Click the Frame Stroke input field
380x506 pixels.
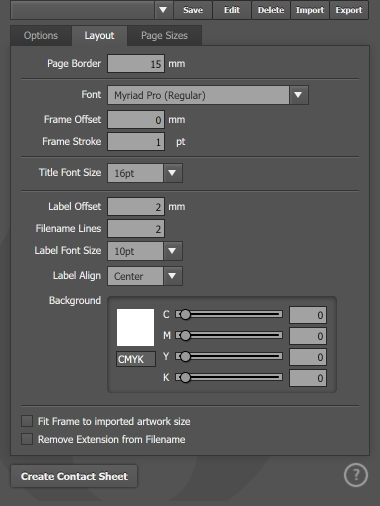(x=136, y=142)
